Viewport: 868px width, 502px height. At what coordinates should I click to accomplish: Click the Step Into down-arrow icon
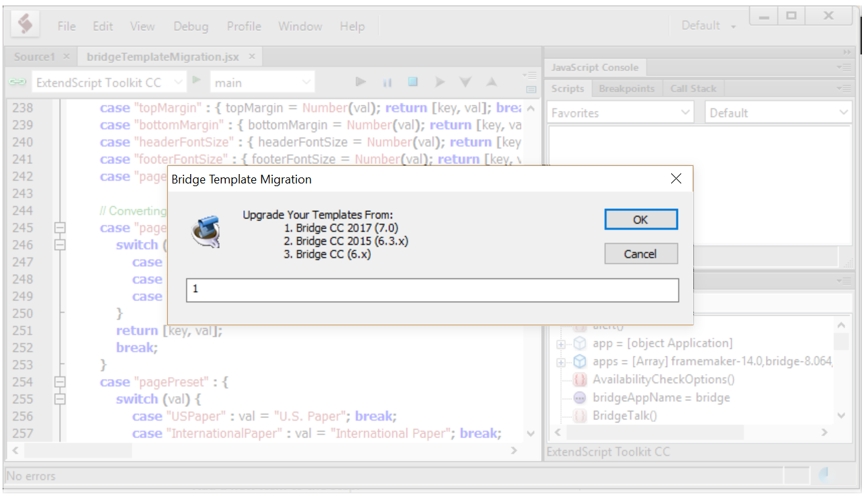(x=465, y=81)
